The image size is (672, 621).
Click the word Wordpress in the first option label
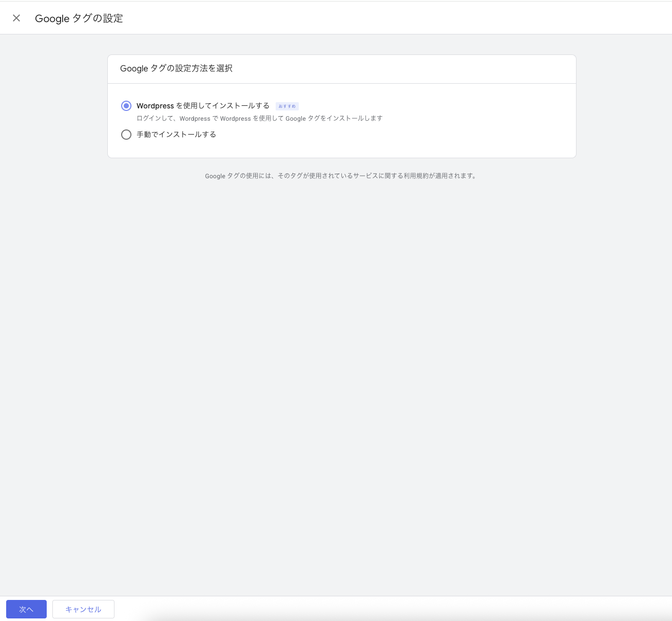coord(155,106)
